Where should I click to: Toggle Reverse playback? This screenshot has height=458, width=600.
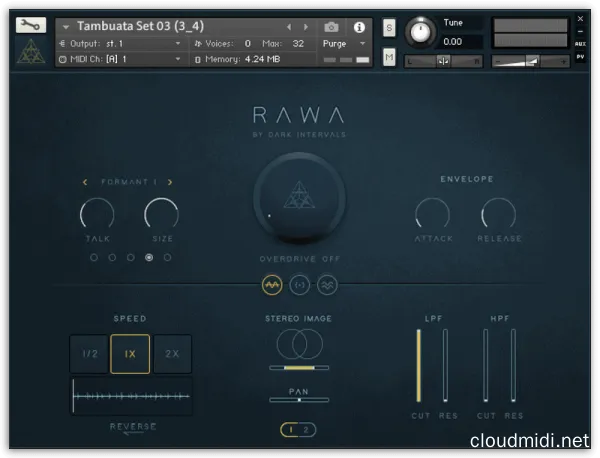[133, 427]
